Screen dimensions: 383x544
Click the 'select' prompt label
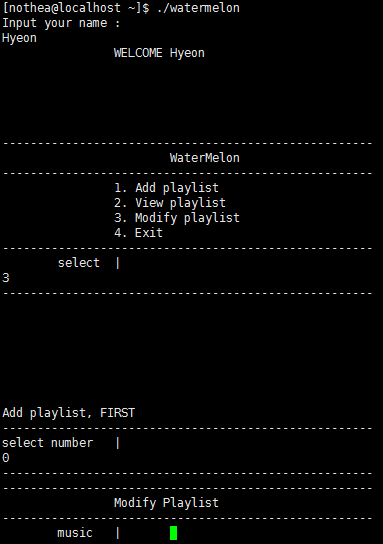point(79,263)
